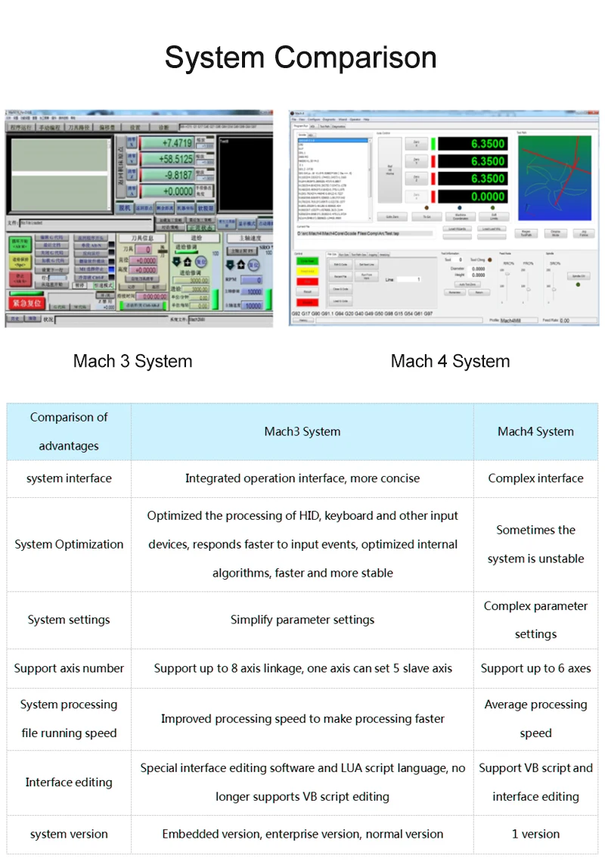Click Display Mode button in Mach 4
The width and height of the screenshot is (605, 868).
(x=556, y=234)
